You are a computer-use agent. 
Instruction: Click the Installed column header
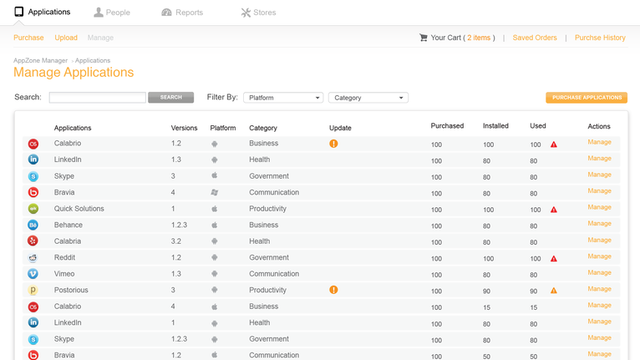click(496, 126)
